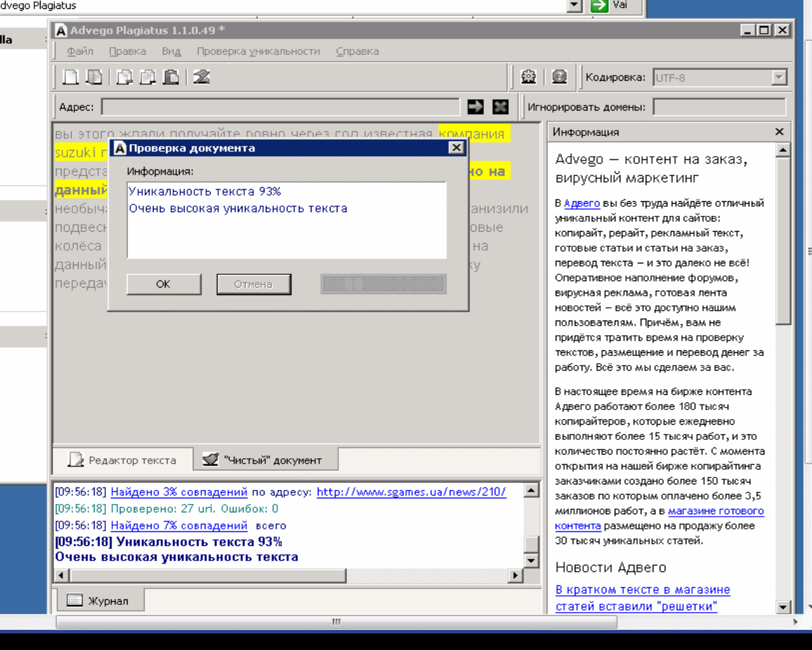Click the uniqueness check toolbar icon
The height and width of the screenshot is (650, 812).
click(x=202, y=77)
